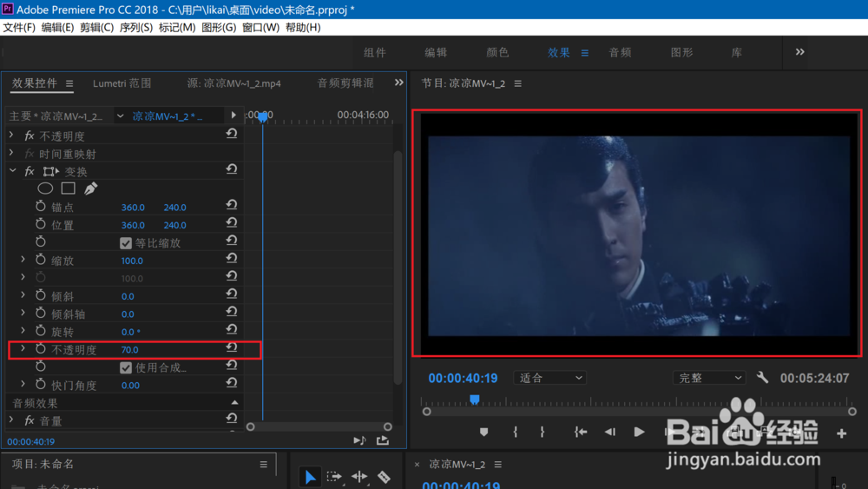Show more workspaces via double chevron
Screen dimensions: 868x489
[x=800, y=52]
